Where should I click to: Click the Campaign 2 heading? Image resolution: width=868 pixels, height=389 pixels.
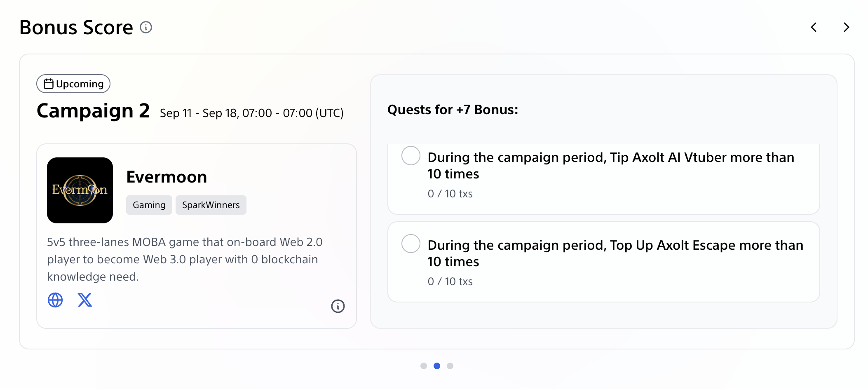93,111
